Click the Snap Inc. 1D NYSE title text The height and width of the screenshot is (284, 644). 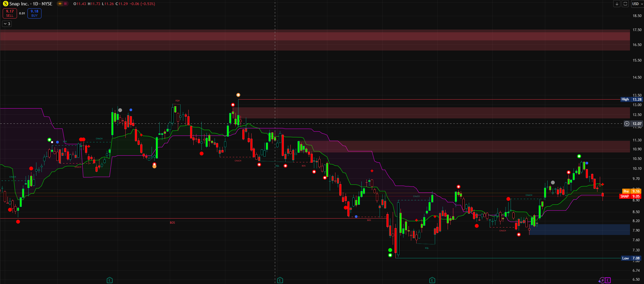click(x=31, y=4)
